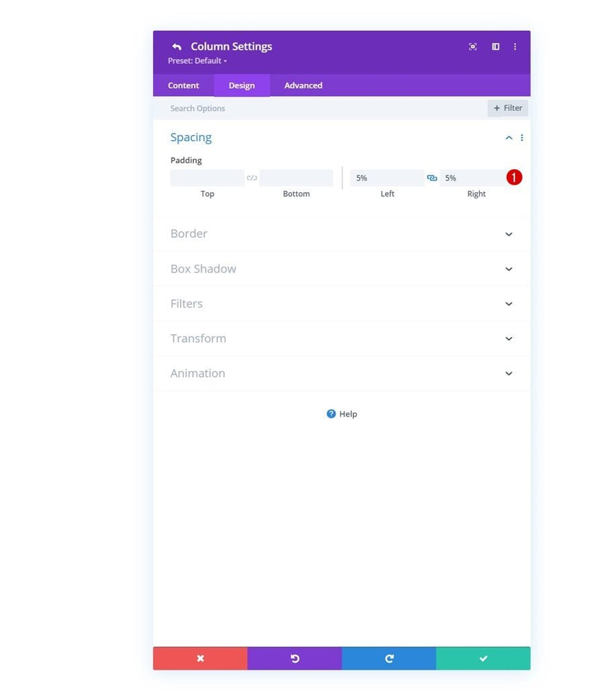This screenshot has height=700, width=591.
Task: Click the Left padding field with 5%
Action: point(387,177)
